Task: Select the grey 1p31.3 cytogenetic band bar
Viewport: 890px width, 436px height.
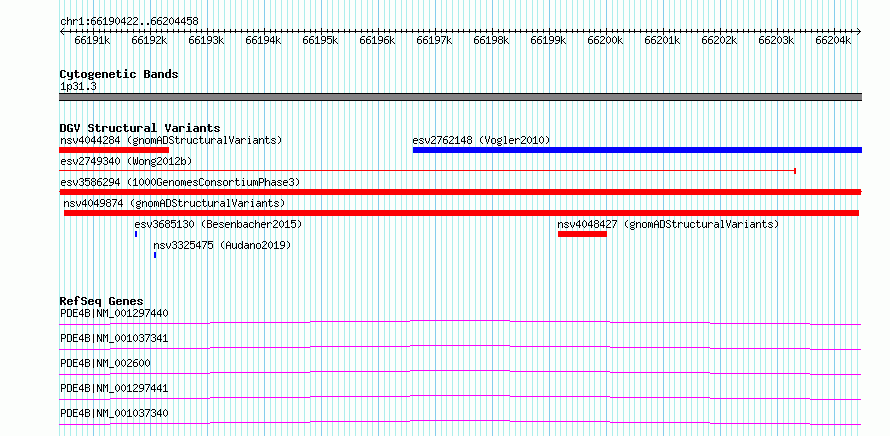Action: point(460,97)
